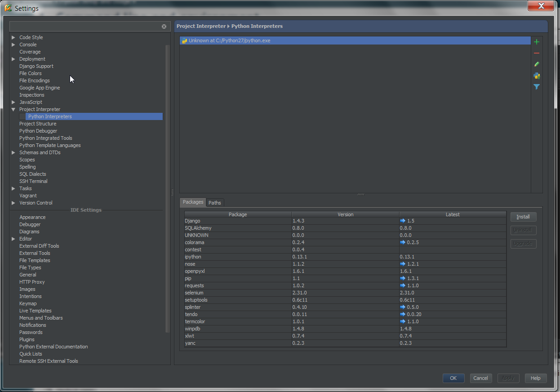The image size is (560, 392).
Task: Collapse the Project Interpreter node
Action: click(x=13, y=109)
